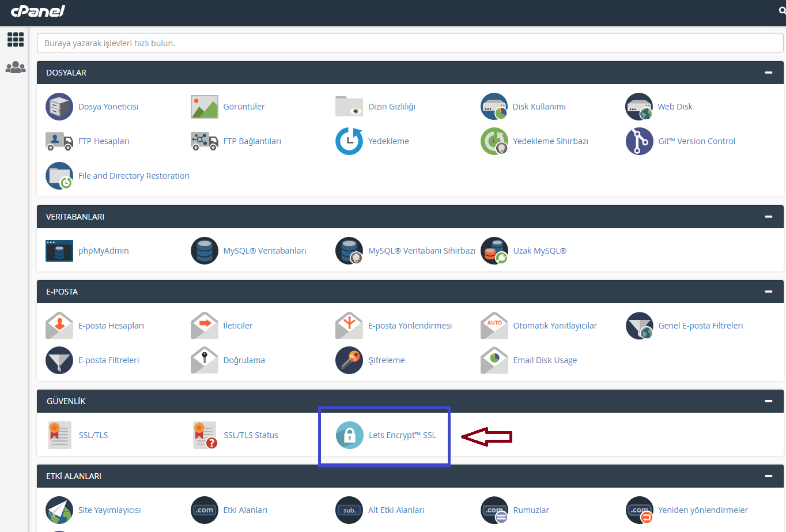Collapse the DOSYALAR section
This screenshot has width=786, height=532.
(768, 73)
